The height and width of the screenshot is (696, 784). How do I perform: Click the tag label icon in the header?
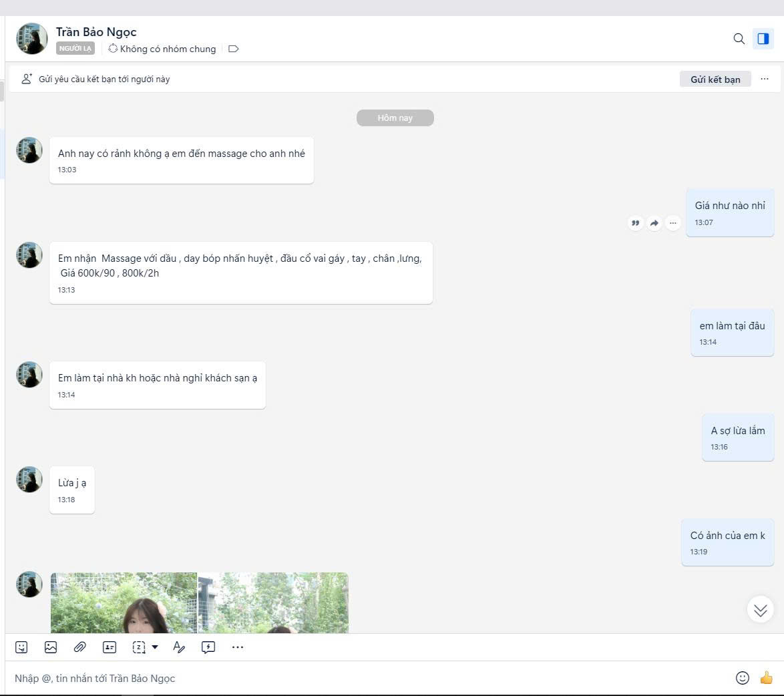[233, 49]
